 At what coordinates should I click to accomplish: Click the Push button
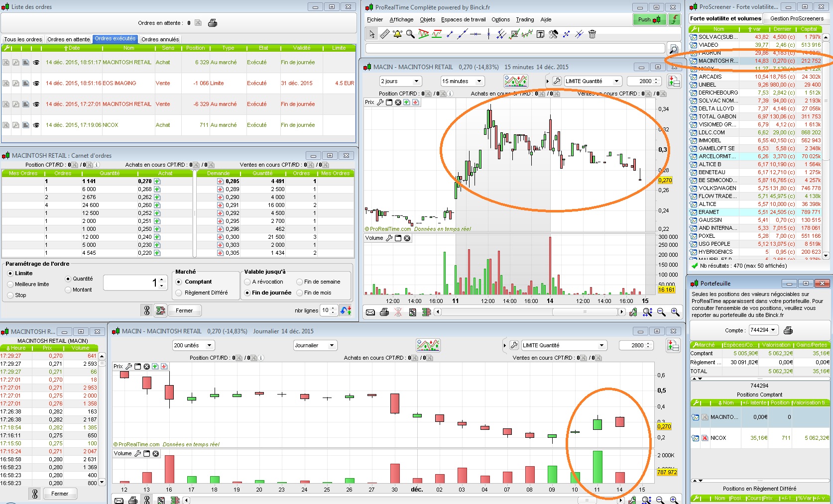point(649,19)
